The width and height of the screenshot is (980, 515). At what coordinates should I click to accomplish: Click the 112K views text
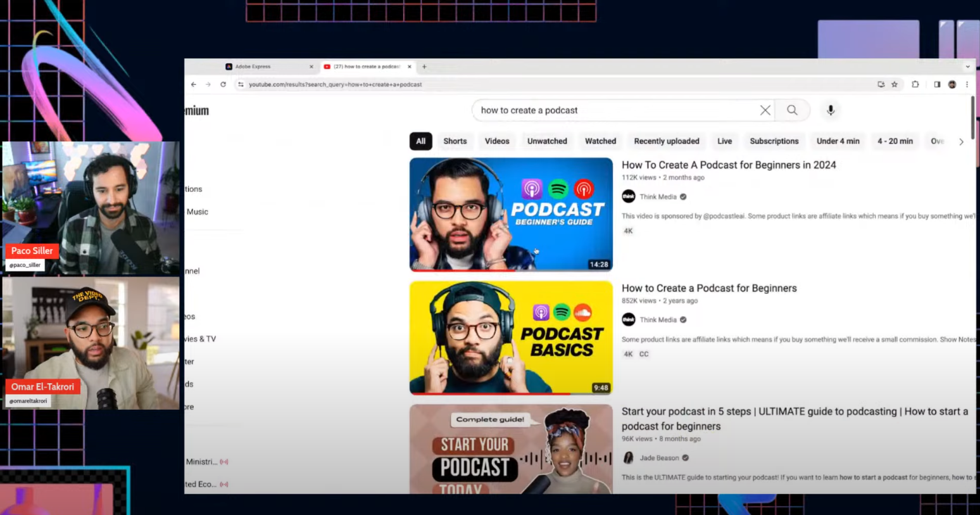(x=639, y=177)
